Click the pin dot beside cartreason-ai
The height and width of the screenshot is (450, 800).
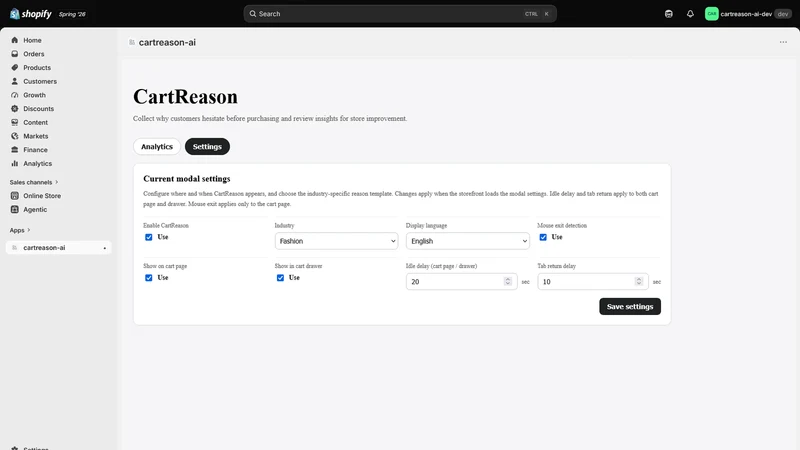pos(105,248)
